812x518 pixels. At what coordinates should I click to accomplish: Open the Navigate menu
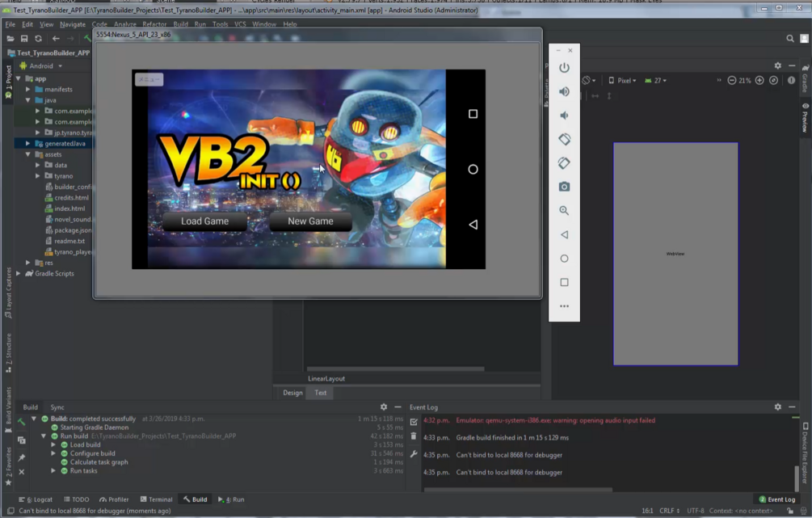click(x=73, y=24)
